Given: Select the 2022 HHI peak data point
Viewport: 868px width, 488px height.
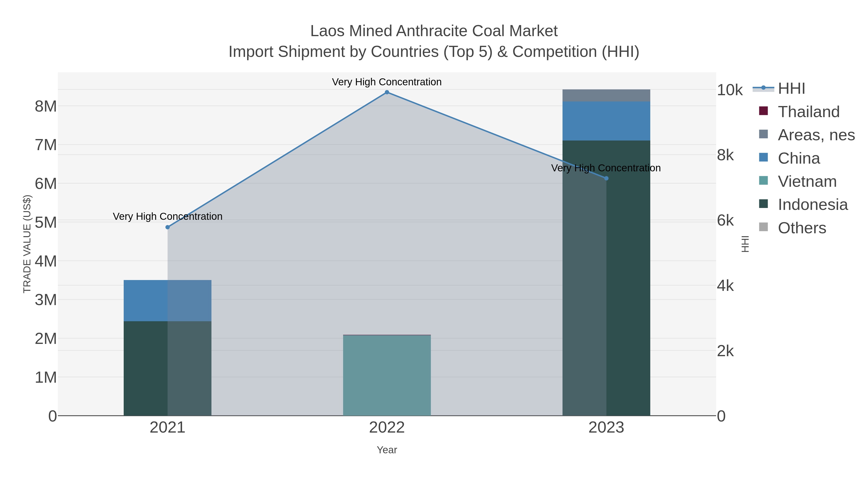Looking at the screenshot, I should coord(387,92).
